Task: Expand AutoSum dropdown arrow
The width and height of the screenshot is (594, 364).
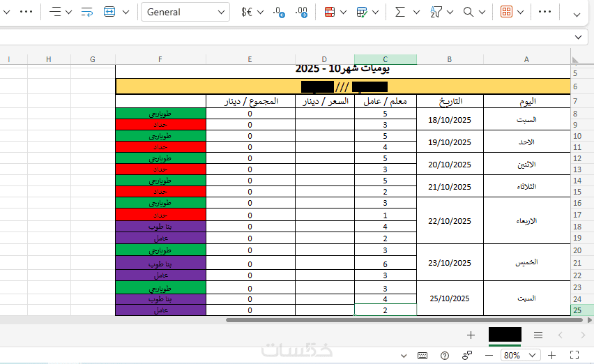Action: tap(416, 12)
